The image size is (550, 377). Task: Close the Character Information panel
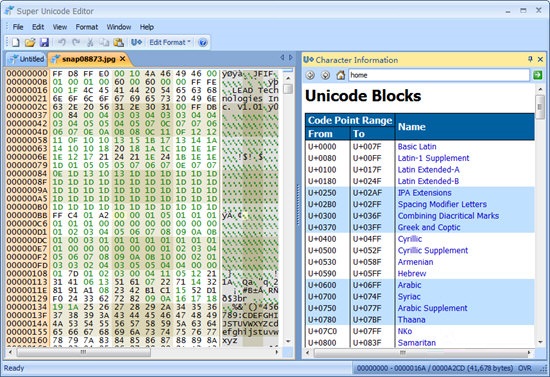[x=541, y=59]
